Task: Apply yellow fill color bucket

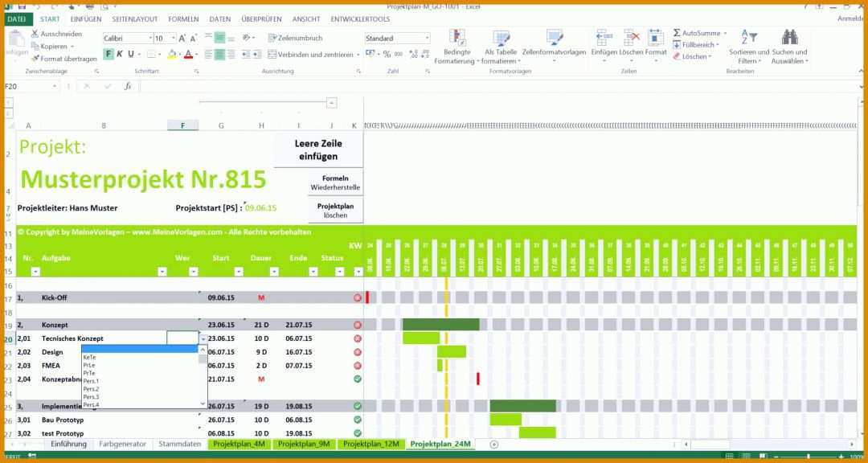Action: pyautogui.click(x=172, y=55)
